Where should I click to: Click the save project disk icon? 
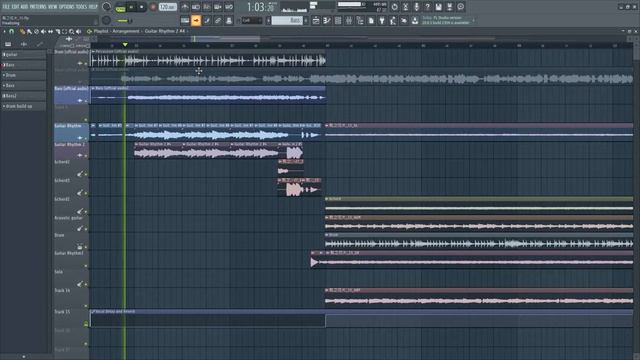[438, 7]
